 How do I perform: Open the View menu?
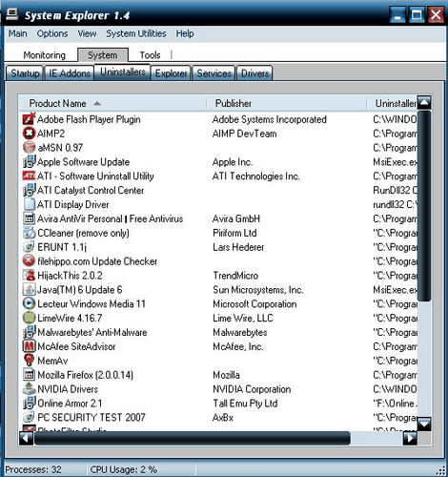pos(87,33)
